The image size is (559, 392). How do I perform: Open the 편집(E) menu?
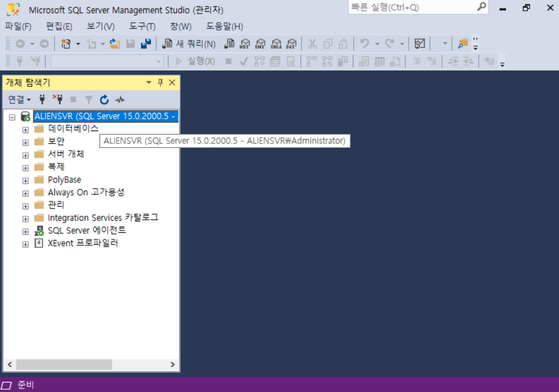click(59, 27)
